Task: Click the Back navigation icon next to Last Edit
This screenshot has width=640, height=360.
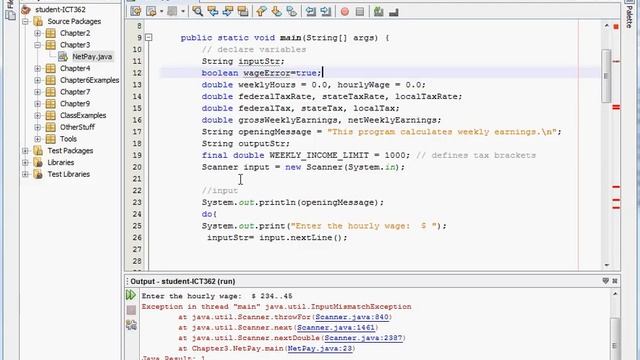Action: 151,11
